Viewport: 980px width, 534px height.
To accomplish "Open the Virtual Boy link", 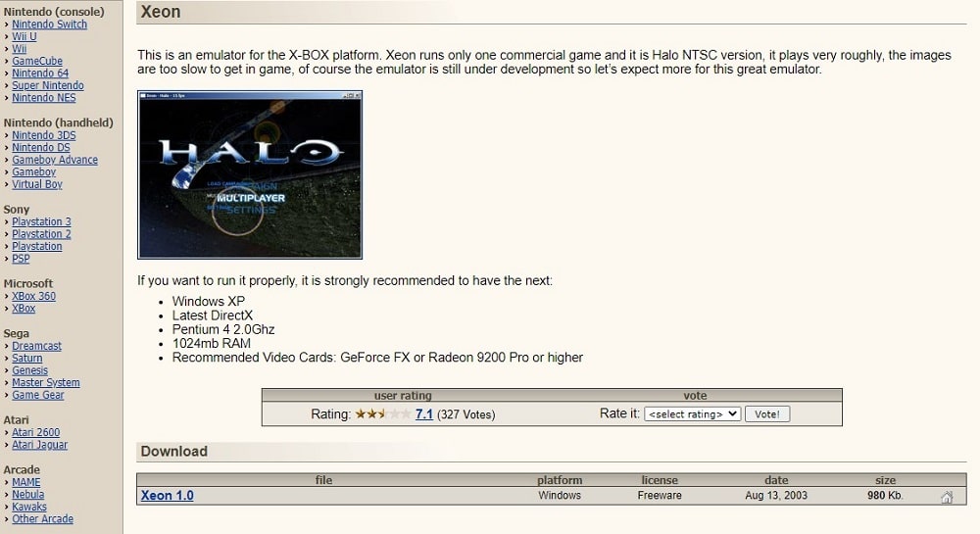I will [x=37, y=184].
